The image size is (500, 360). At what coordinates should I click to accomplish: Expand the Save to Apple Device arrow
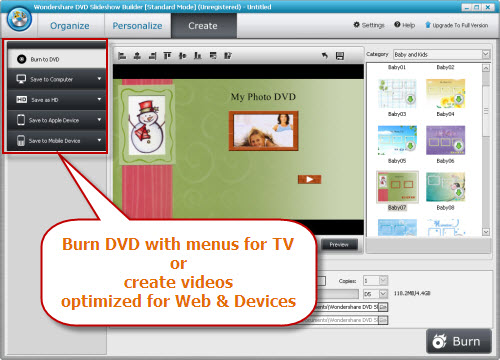(99, 120)
